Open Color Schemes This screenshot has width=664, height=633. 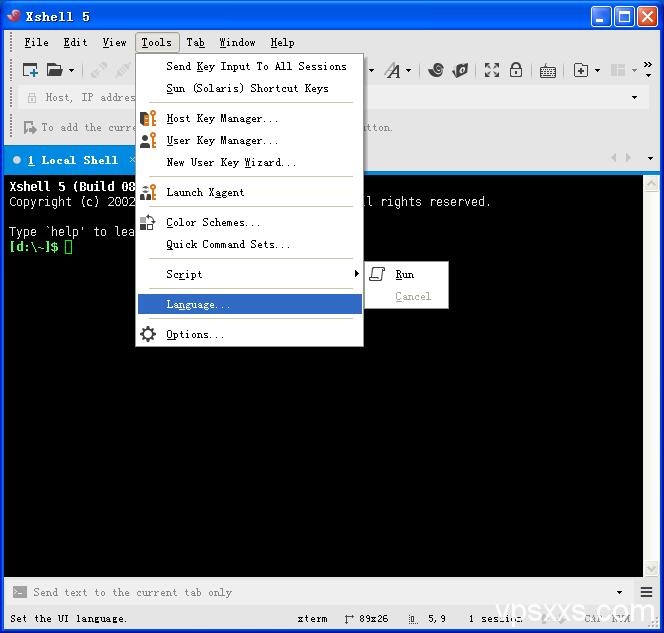click(250, 223)
